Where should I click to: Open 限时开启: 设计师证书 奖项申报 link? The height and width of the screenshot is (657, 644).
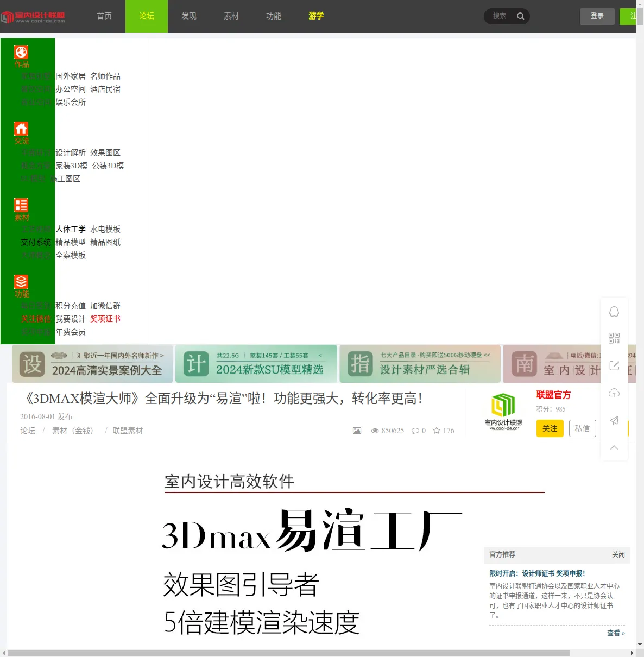(537, 573)
